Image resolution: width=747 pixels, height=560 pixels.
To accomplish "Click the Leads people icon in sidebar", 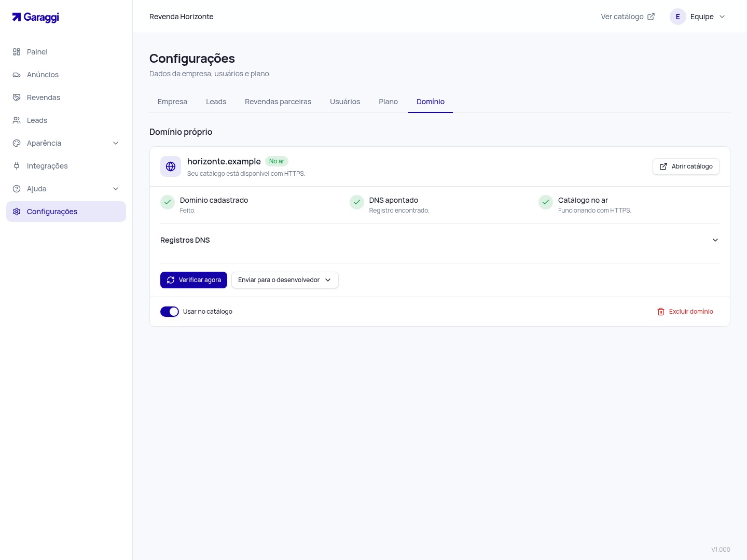I will pos(17,120).
